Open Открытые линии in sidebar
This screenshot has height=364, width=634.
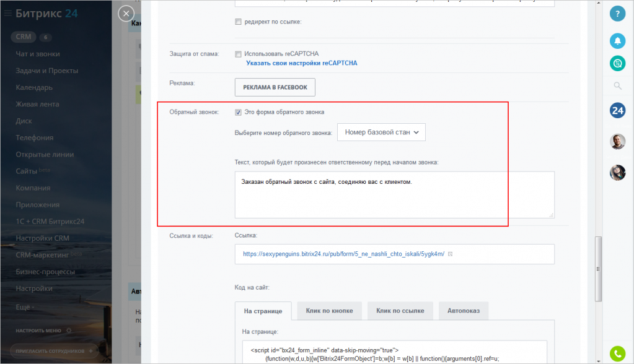45,154
